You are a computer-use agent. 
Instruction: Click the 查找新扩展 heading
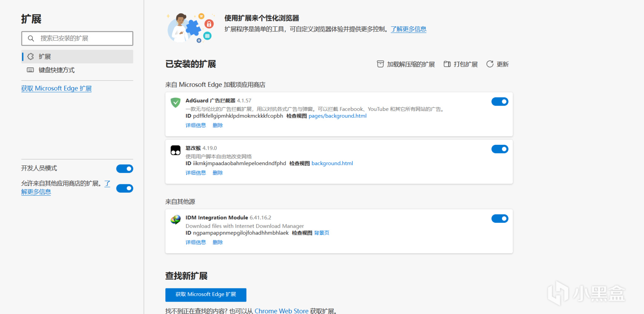click(x=186, y=276)
